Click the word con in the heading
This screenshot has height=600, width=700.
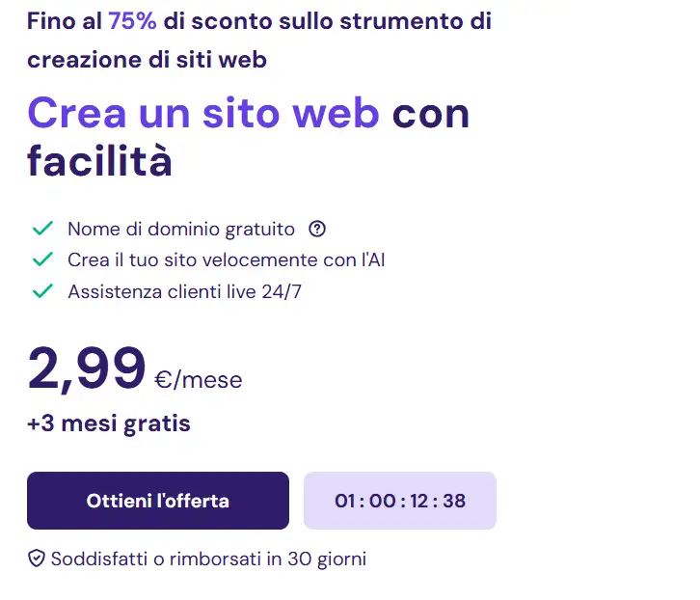point(431,114)
